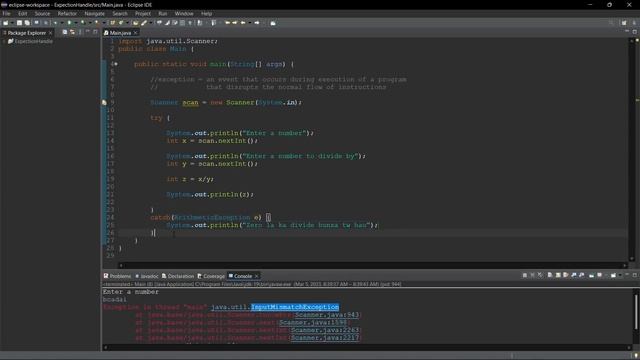Click the Open Perspective icon at top right
Viewport: 640px width, 360px height.
(624, 23)
